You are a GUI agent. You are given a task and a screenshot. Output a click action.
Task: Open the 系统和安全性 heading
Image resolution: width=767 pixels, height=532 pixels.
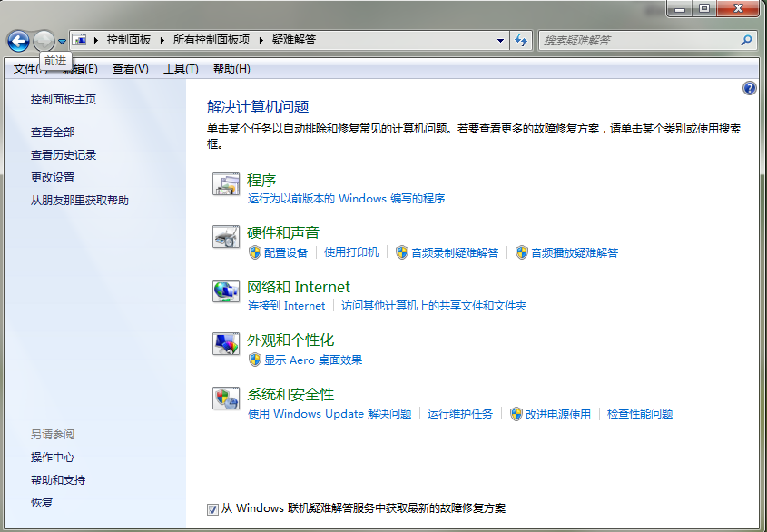(290, 395)
